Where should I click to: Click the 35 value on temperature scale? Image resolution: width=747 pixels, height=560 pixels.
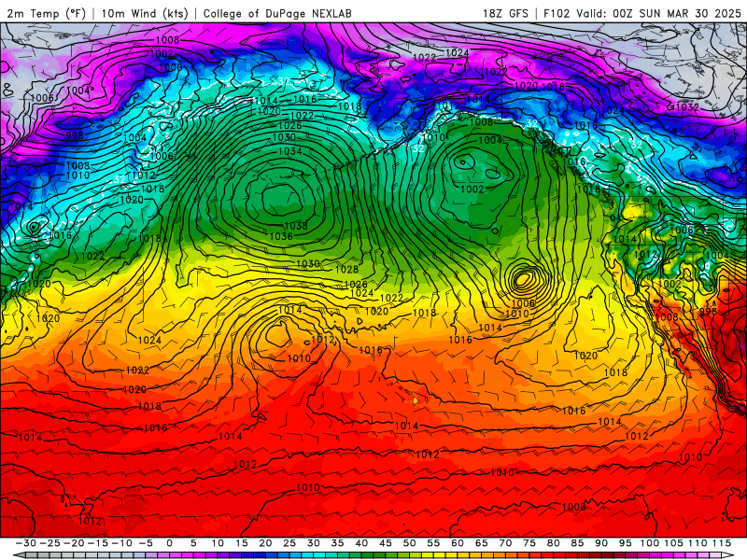[337, 543]
